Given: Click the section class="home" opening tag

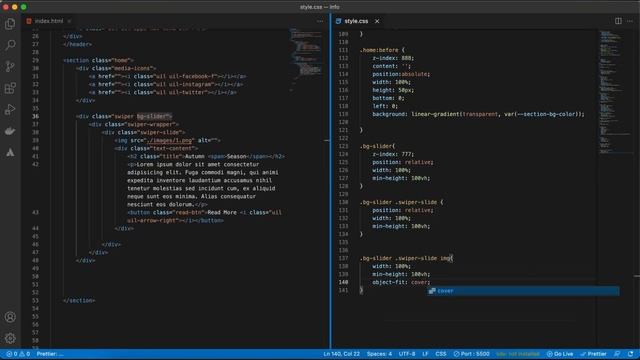Looking at the screenshot, I should 98,60.
